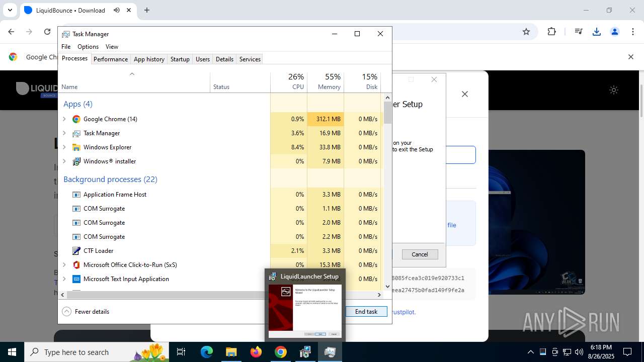Image resolution: width=644 pixels, height=362 pixels.
Task: Open the View menu in Task Manager
Action: pos(112,47)
